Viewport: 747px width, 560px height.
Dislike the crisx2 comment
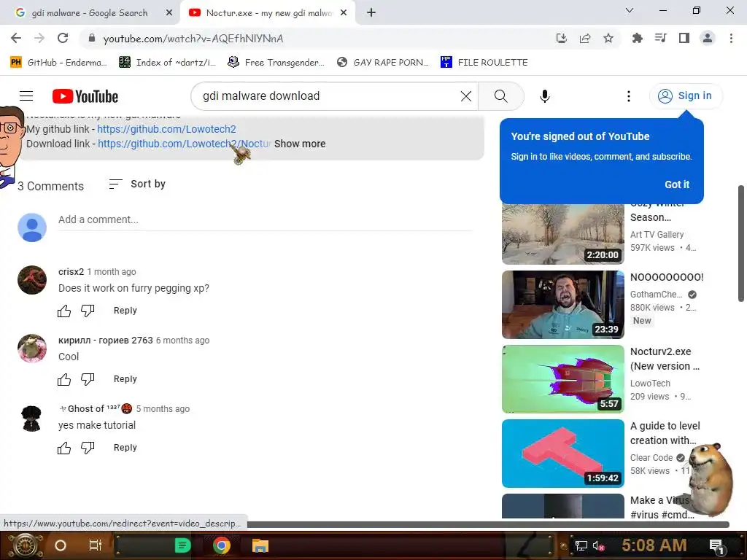[88, 311]
